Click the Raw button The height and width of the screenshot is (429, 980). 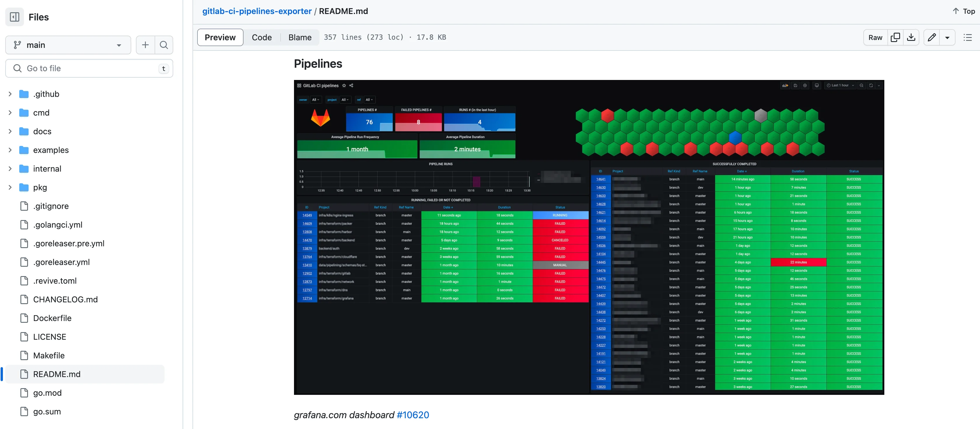[x=875, y=37]
